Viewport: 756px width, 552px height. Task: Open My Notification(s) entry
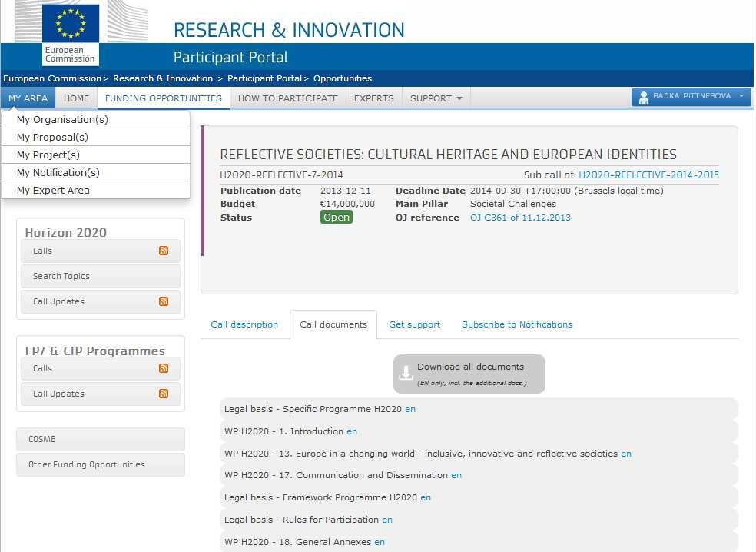pyautogui.click(x=95, y=172)
